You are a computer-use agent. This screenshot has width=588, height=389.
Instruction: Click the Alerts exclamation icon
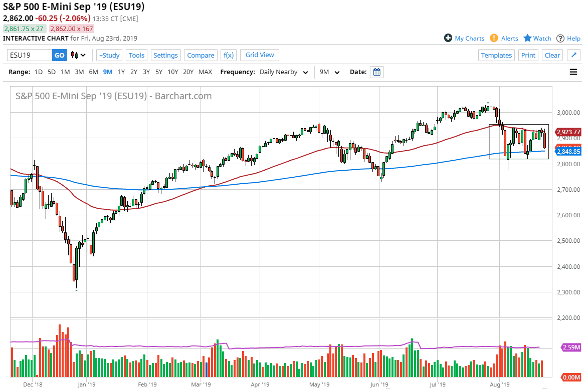point(494,38)
